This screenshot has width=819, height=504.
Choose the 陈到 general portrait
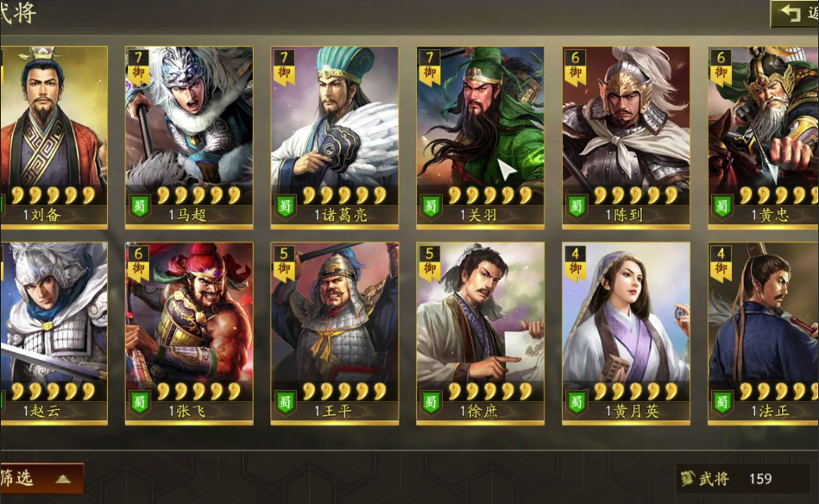pyautogui.click(x=627, y=137)
